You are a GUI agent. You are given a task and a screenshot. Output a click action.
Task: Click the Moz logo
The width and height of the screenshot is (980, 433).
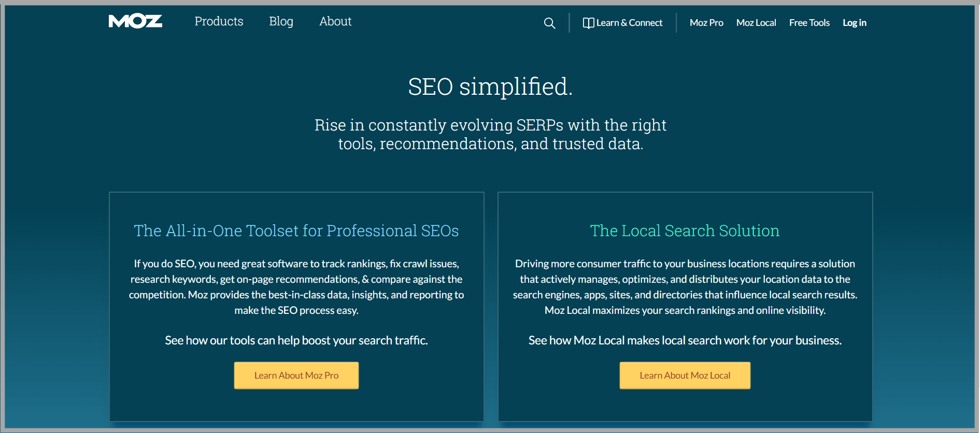(x=135, y=21)
